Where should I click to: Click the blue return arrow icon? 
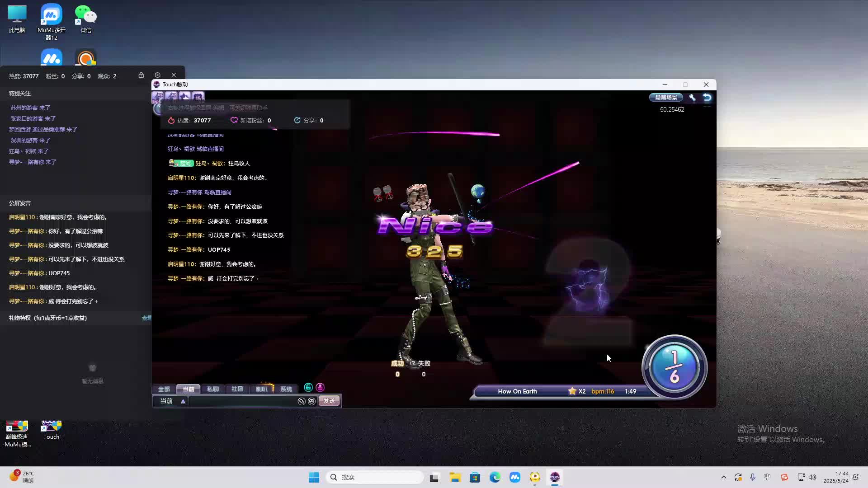pyautogui.click(x=707, y=98)
